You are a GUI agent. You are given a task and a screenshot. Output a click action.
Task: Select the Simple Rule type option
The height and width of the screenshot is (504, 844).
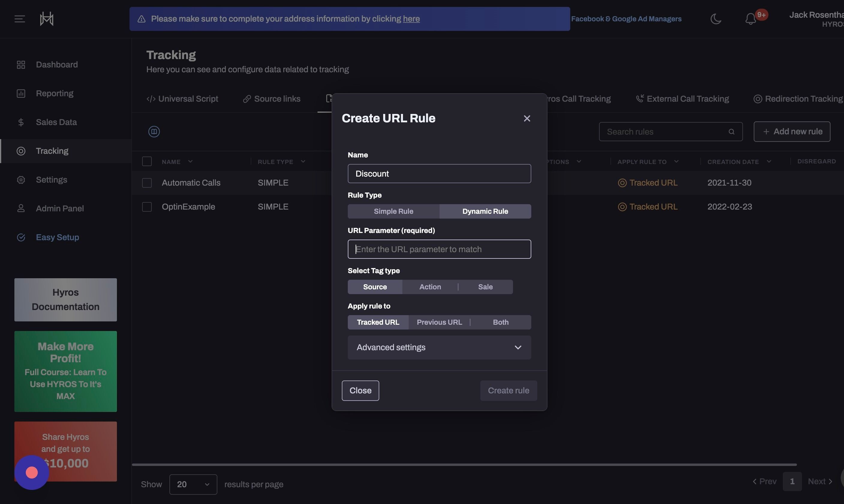tap(393, 211)
